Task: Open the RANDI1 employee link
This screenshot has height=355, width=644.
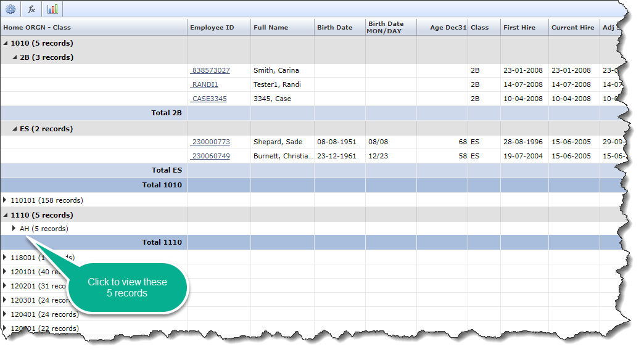Action: pyautogui.click(x=205, y=84)
